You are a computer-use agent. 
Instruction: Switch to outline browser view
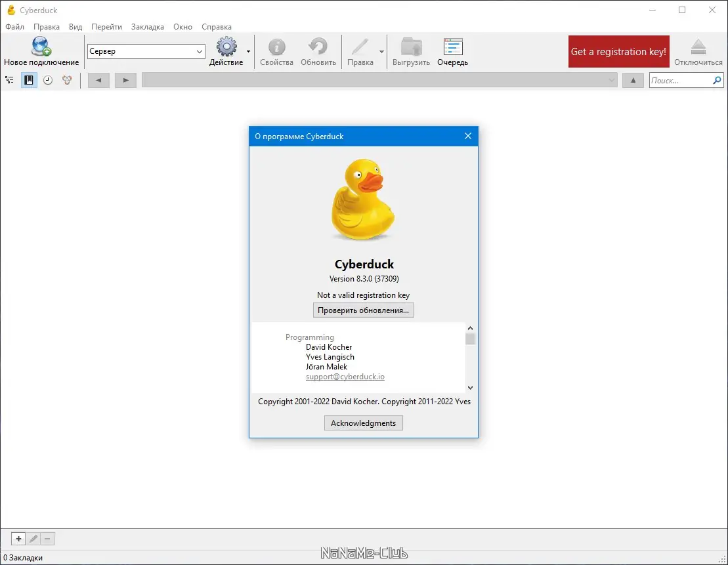coord(9,80)
